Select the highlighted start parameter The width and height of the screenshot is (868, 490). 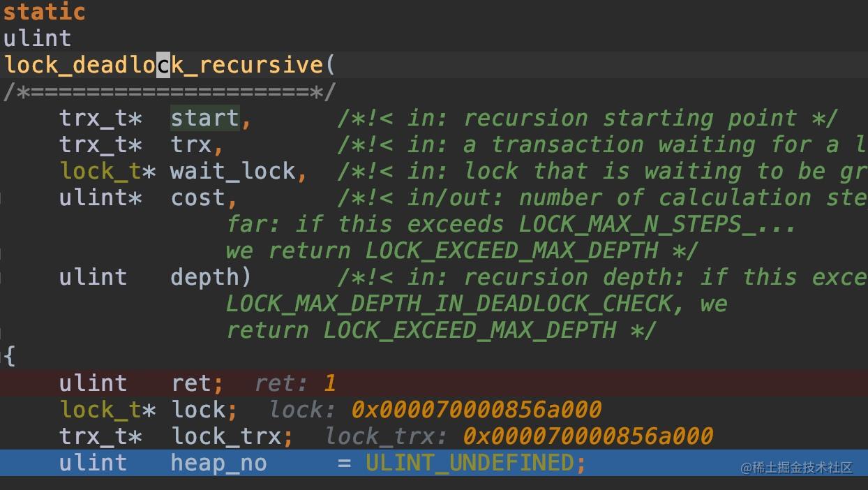pos(204,118)
